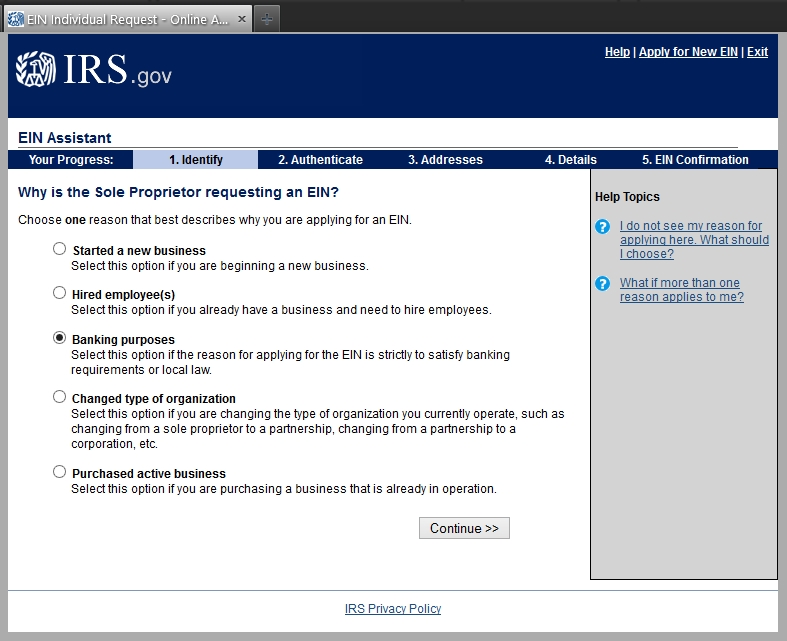This screenshot has width=787, height=641.
Task: Click the '2. Authenticate' progress step
Action: click(x=320, y=160)
